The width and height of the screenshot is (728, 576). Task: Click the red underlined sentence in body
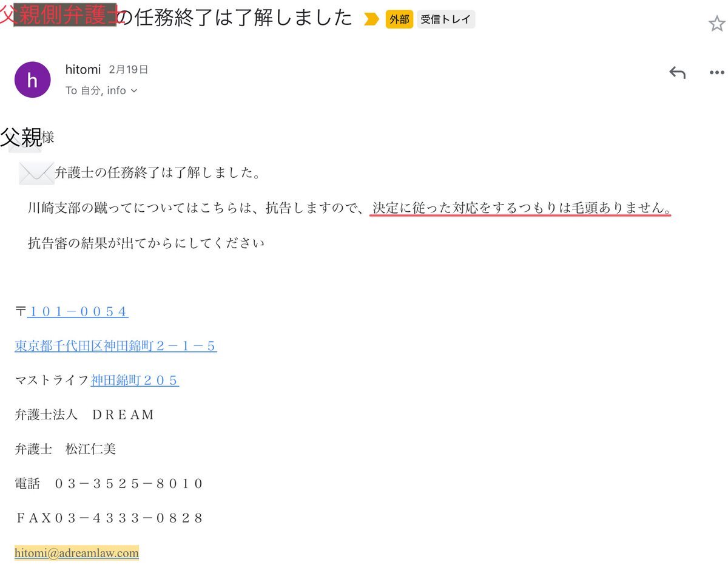[x=522, y=208]
